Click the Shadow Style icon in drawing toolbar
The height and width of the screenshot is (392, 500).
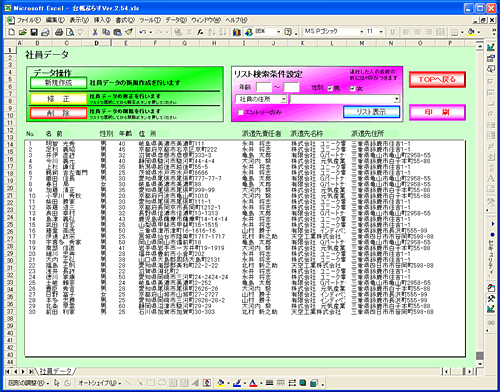[303, 383]
